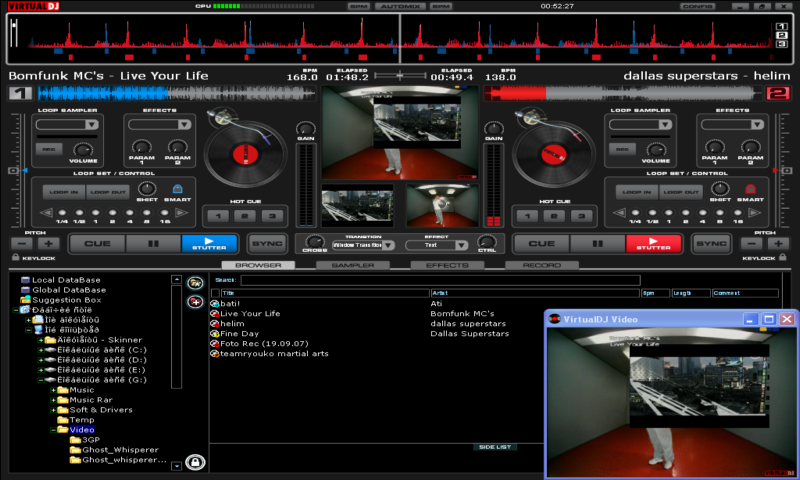Select teamryouko martial arts track
The image size is (800, 480).
pos(274,353)
